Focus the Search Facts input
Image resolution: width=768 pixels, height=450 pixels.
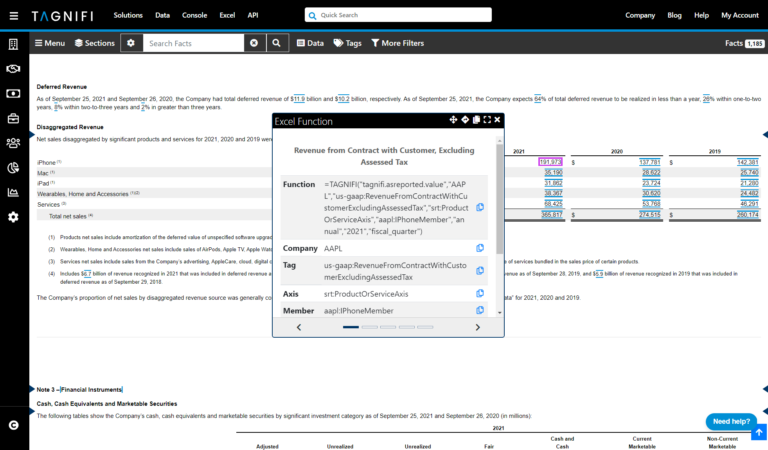(193, 43)
